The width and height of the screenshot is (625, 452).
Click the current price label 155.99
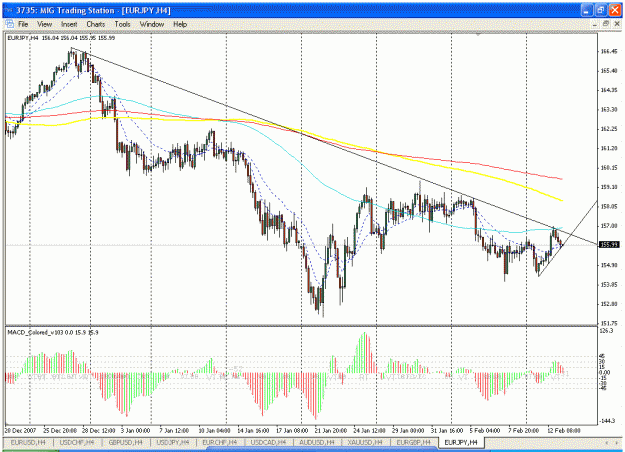coord(609,245)
